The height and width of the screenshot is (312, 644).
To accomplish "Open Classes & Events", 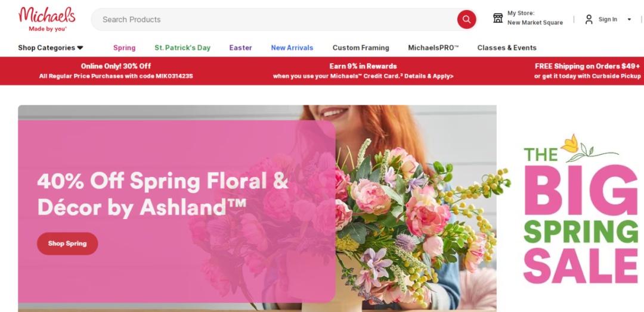I will pyautogui.click(x=507, y=48).
